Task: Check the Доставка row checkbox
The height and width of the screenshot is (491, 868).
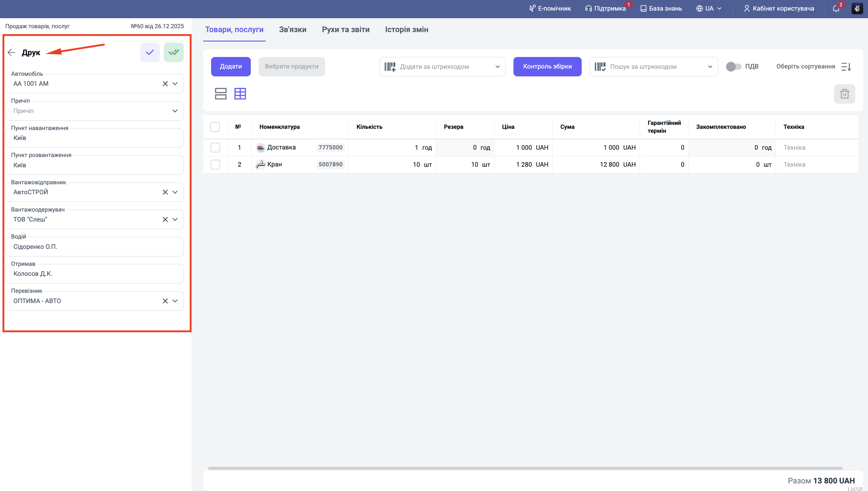Action: (x=215, y=148)
